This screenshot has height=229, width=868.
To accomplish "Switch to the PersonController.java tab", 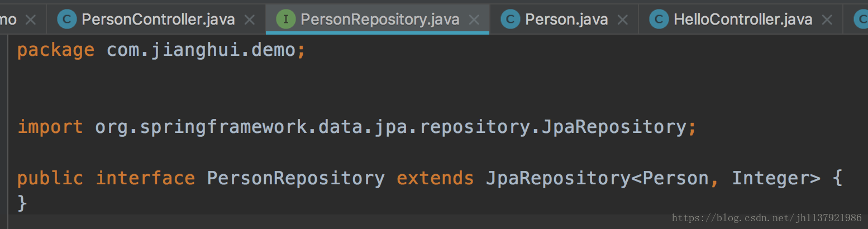I will pyautogui.click(x=158, y=20).
